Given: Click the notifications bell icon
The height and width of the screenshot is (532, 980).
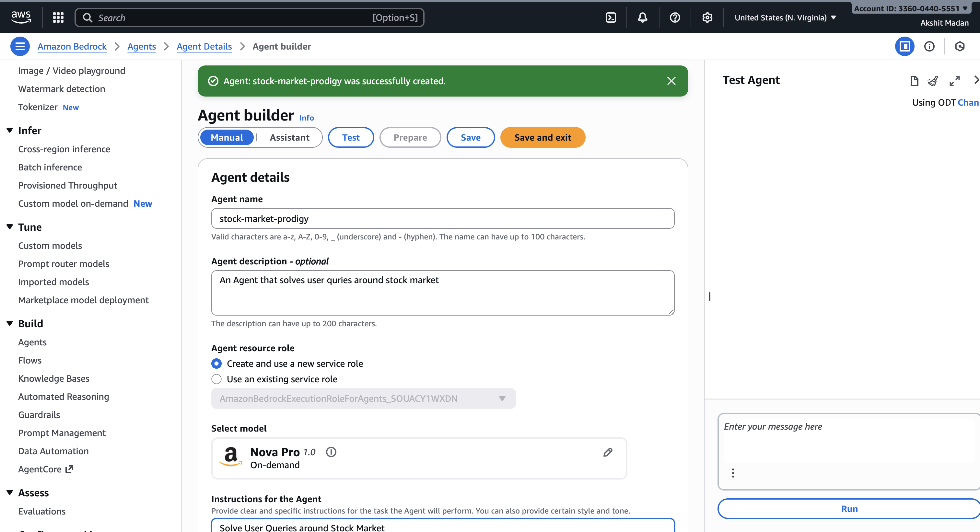Looking at the screenshot, I should (643, 17).
